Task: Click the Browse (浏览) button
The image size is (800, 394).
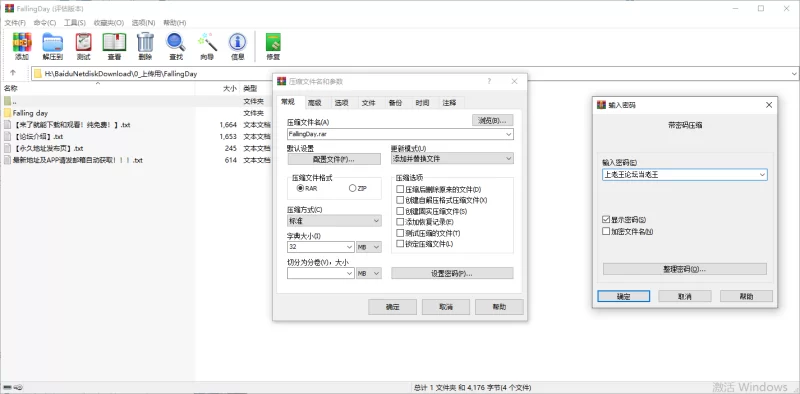Action: click(492, 120)
